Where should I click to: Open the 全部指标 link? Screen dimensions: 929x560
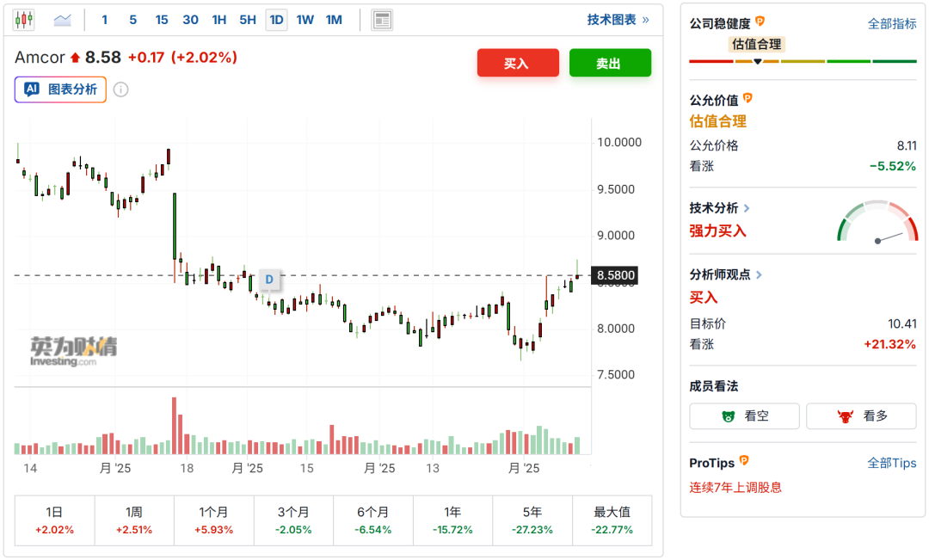pos(892,24)
